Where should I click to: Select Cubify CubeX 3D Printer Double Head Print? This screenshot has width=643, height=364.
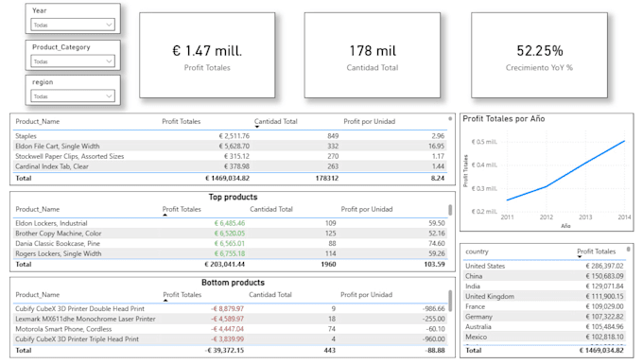pos(230,308)
